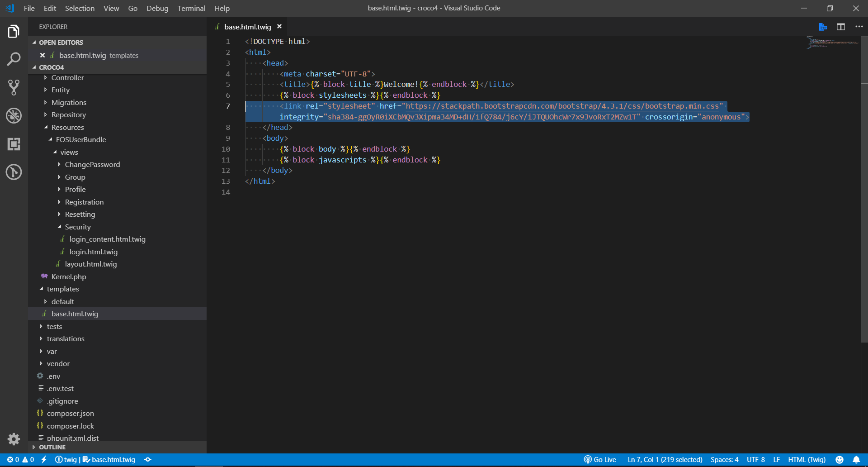Click line number 10 in gutter

tap(226, 149)
